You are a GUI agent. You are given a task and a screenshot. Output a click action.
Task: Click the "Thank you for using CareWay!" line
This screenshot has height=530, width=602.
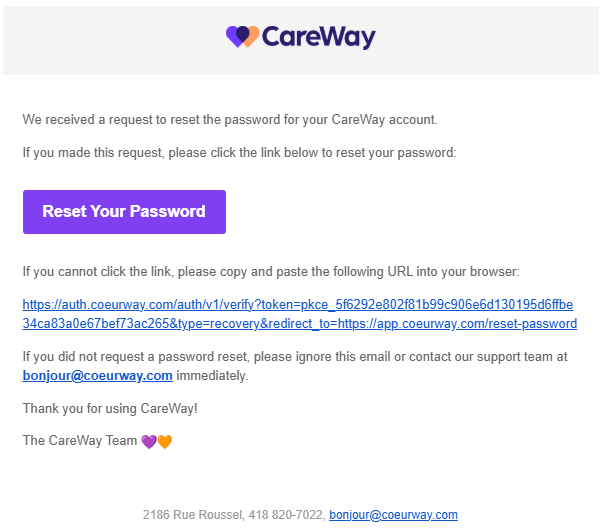110,408
